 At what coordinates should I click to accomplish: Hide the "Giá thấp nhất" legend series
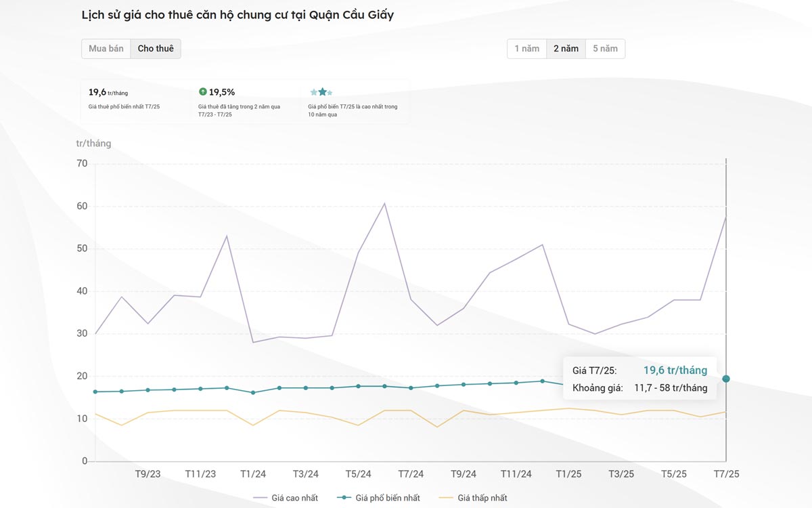point(473,498)
